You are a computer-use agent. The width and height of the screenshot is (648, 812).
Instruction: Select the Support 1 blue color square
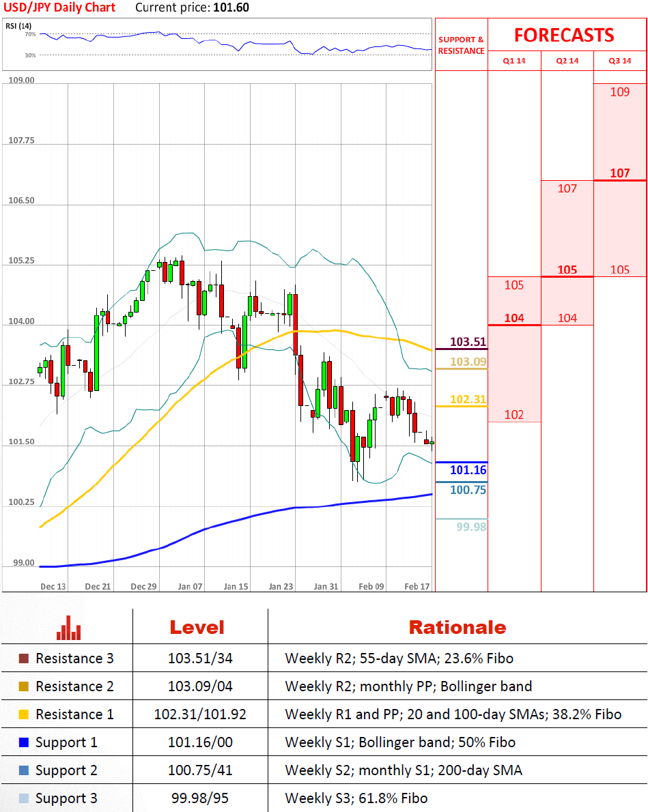tap(24, 742)
